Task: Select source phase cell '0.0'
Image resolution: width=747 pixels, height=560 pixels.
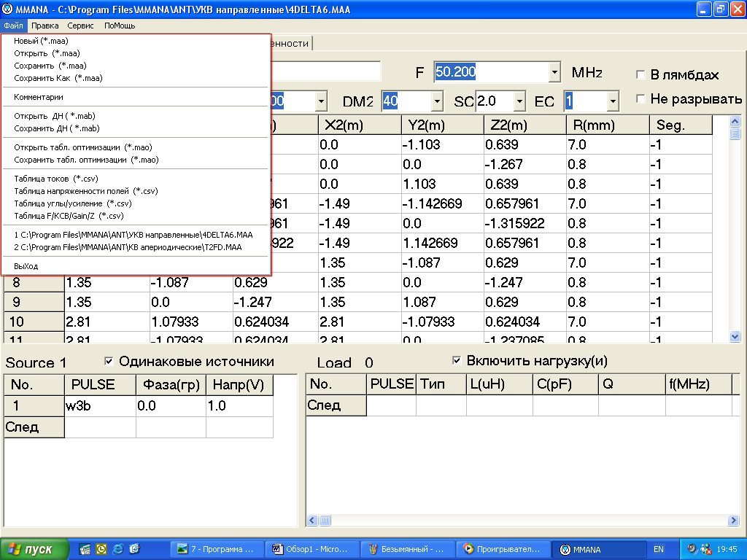Action: (171, 406)
